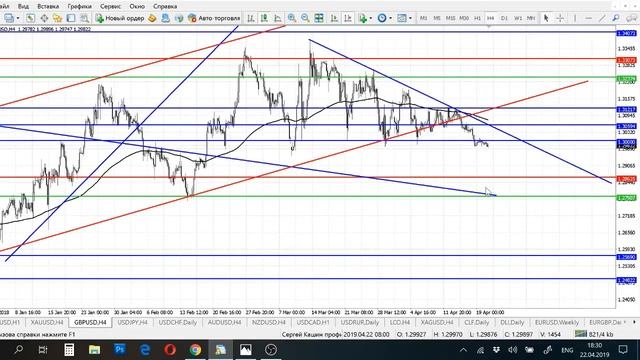Switch to the USDJPY,H4 chart tab

tap(132, 322)
